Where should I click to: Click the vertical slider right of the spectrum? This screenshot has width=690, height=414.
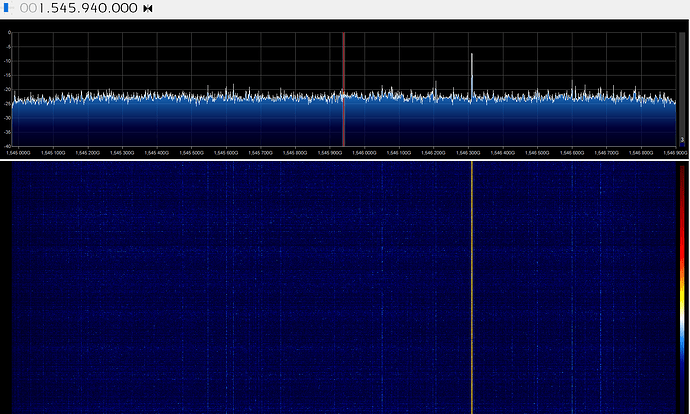682,88
